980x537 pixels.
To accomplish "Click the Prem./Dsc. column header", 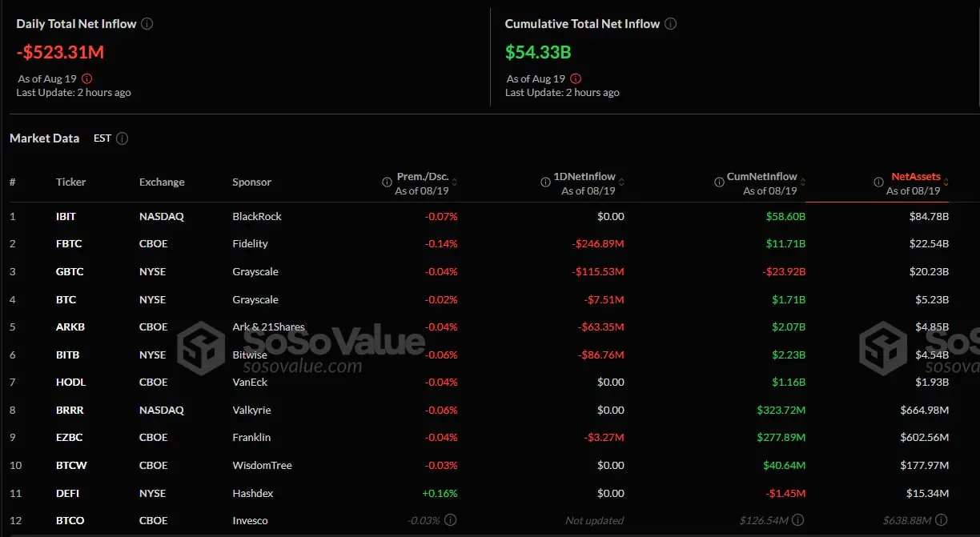I will [423, 177].
